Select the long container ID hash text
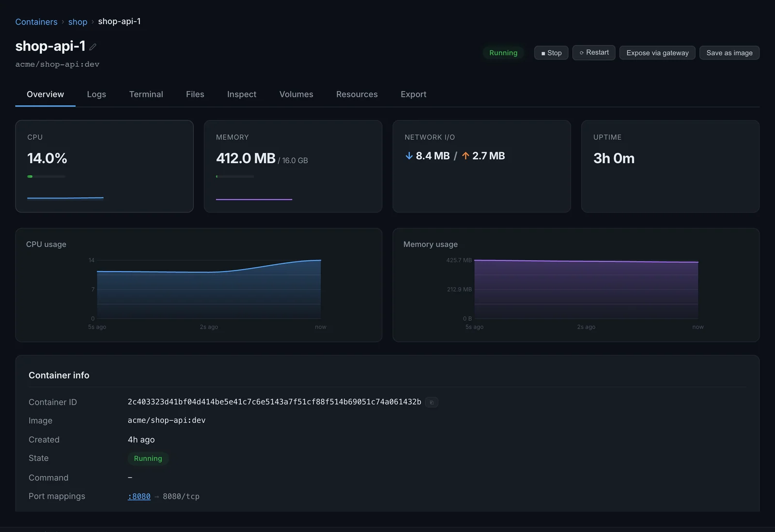This screenshot has width=775, height=532. 275,402
